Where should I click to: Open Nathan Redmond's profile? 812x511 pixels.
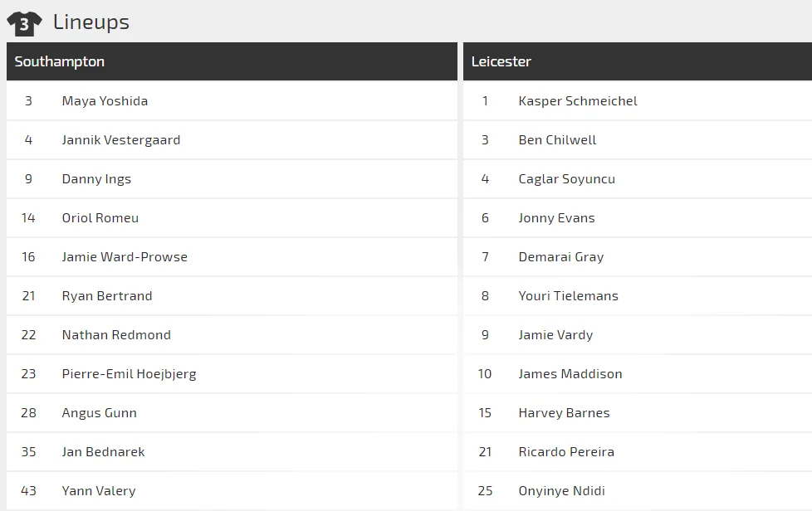pyautogui.click(x=116, y=335)
